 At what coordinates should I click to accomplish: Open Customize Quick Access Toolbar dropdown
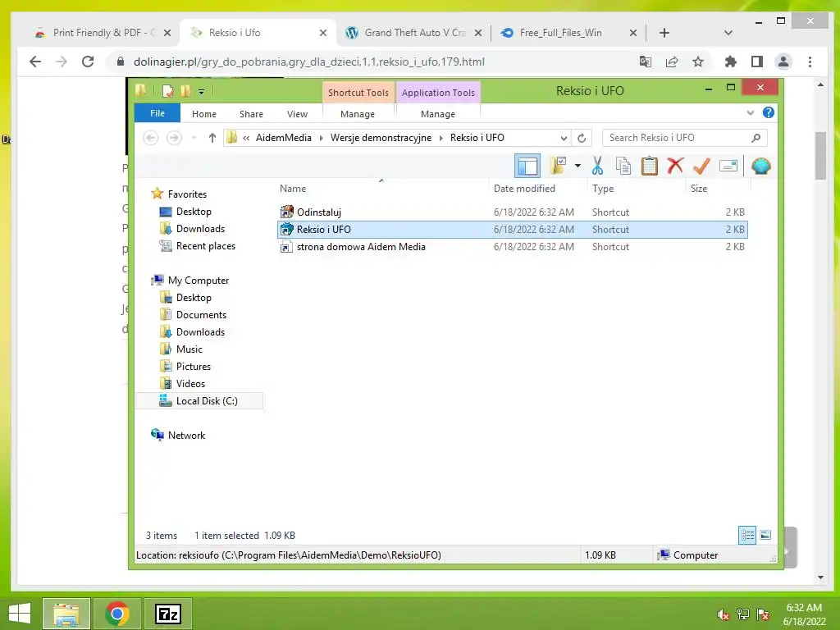(x=202, y=92)
